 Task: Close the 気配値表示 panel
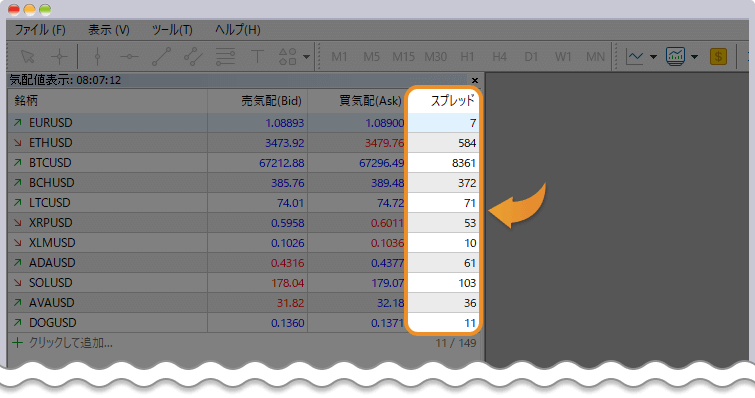475,80
